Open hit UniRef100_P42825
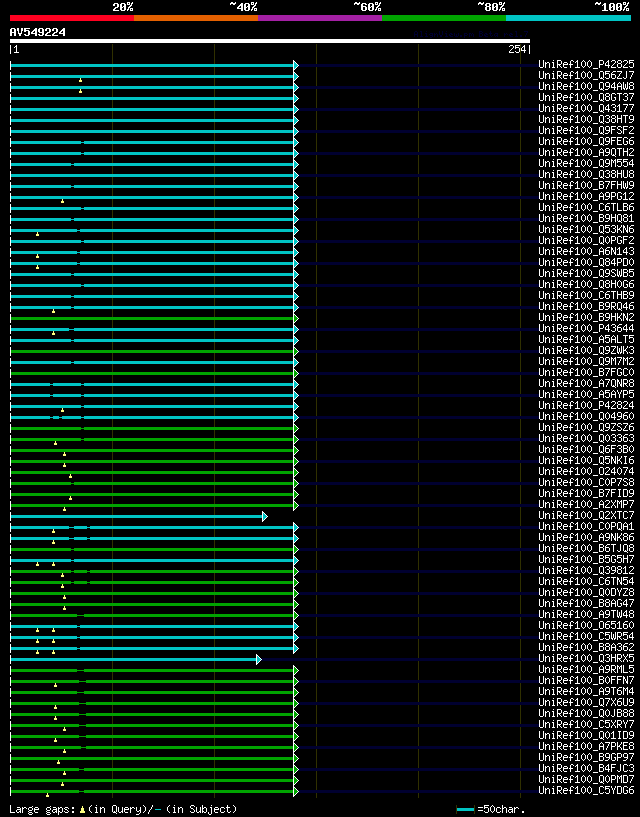Screen dimensions: 640x817 pos(586,64)
